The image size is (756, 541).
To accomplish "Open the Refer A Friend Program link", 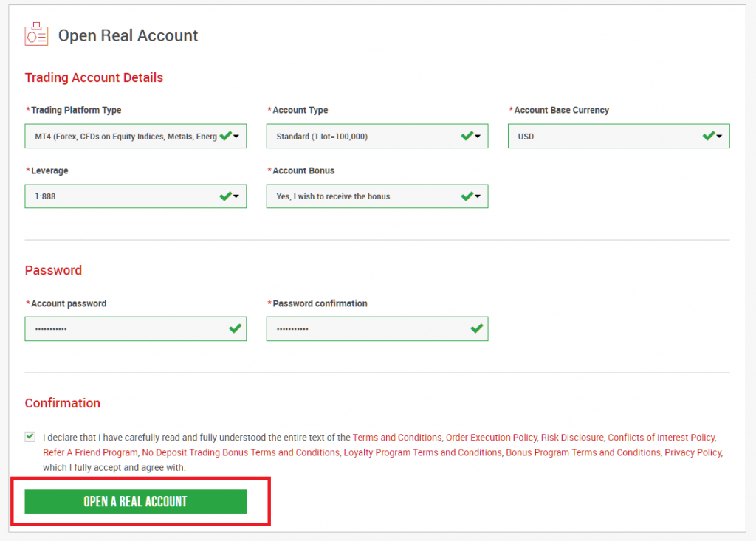I will tap(90, 452).
